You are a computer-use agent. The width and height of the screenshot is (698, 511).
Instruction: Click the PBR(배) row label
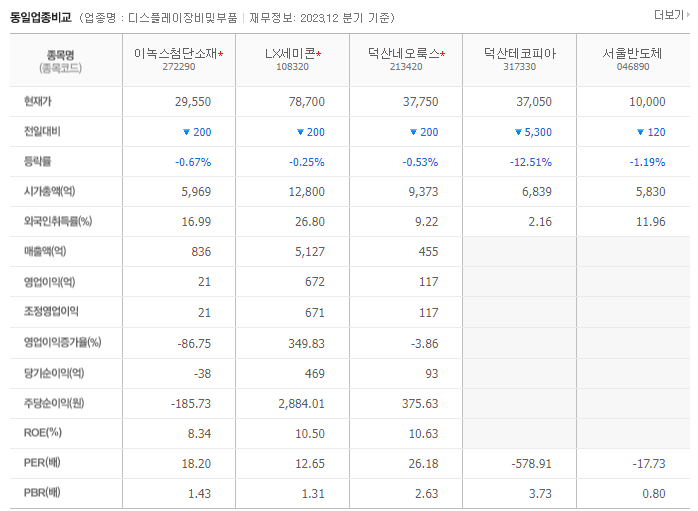pos(42,493)
